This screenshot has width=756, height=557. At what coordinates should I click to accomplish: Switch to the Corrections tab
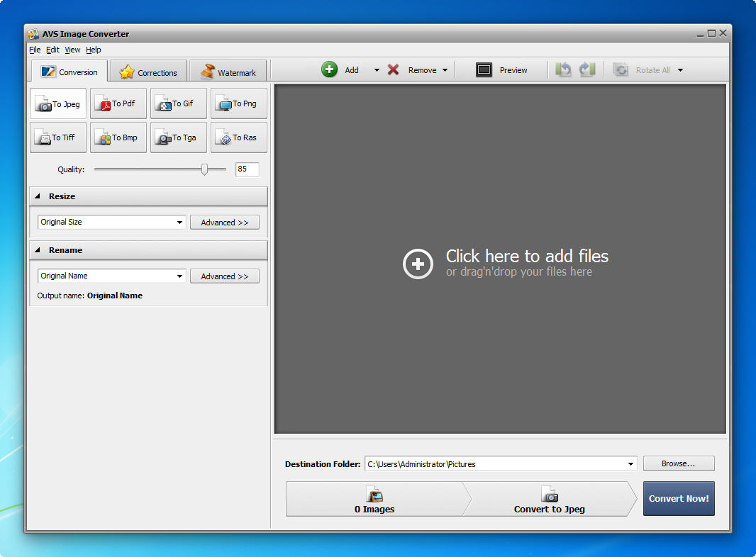148,72
